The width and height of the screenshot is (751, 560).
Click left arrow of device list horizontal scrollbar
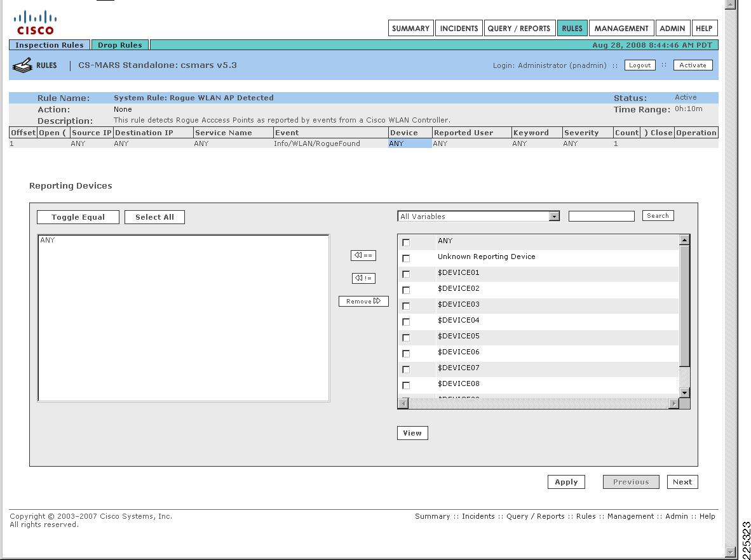403,403
